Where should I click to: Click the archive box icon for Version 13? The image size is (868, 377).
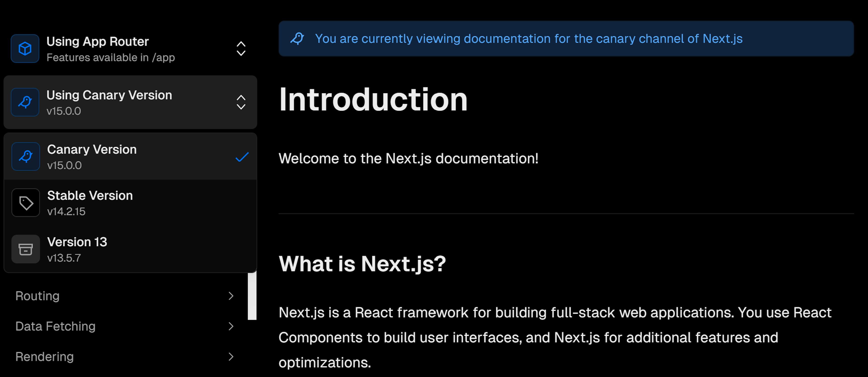(x=26, y=249)
